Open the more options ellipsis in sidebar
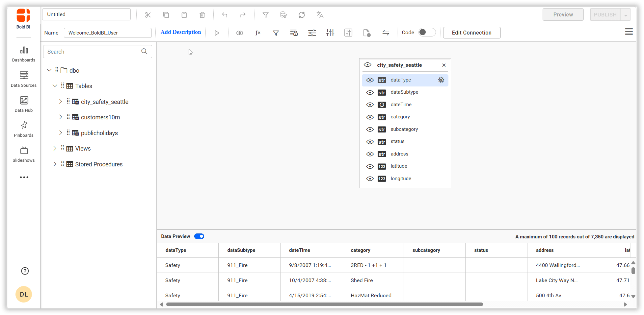 click(x=24, y=177)
